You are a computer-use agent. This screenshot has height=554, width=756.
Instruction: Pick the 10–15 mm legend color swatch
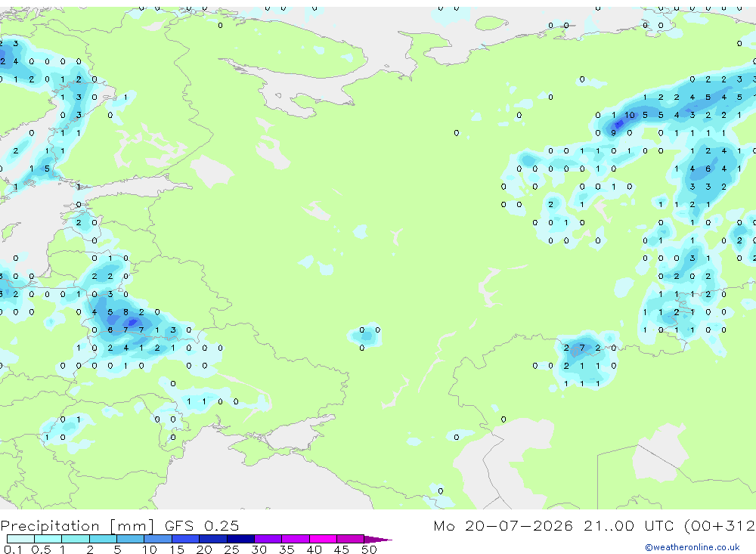(x=158, y=539)
